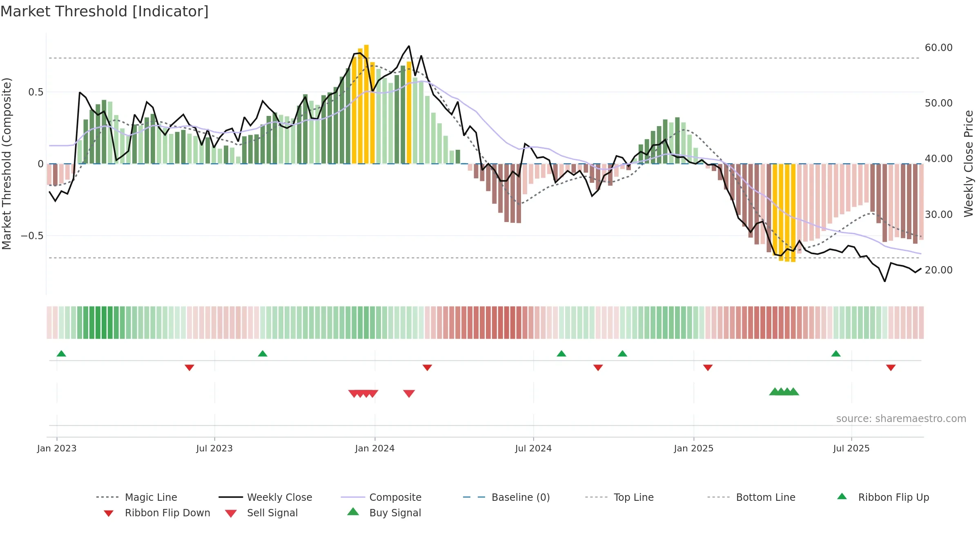Toggle the Ribbon Flip Down legend entry

pos(157,513)
